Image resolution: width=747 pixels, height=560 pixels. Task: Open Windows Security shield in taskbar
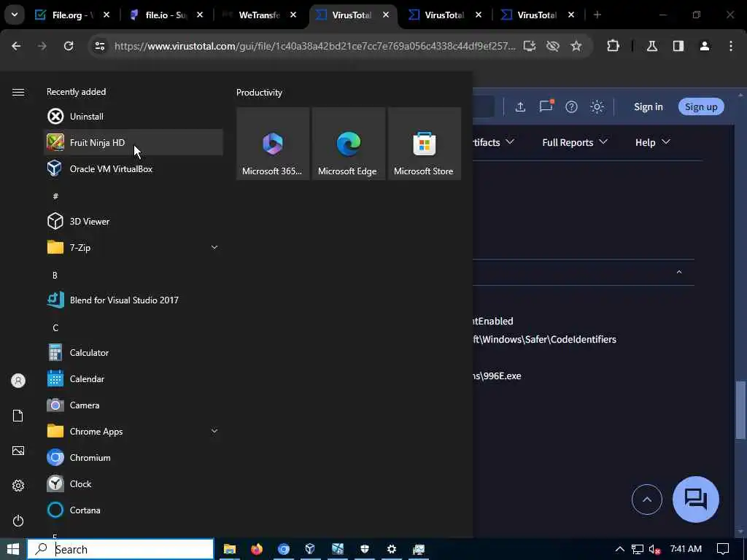click(365, 549)
